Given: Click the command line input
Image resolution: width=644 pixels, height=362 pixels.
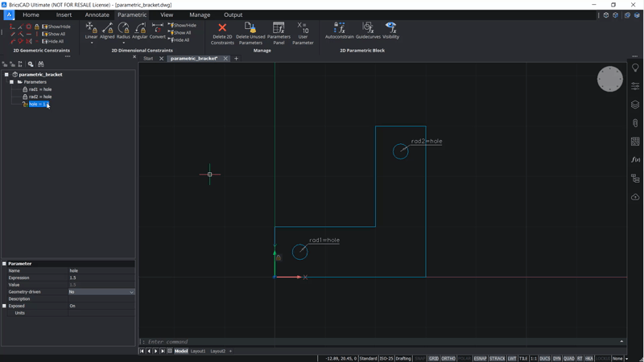Looking at the screenshot, I should [x=380, y=341].
